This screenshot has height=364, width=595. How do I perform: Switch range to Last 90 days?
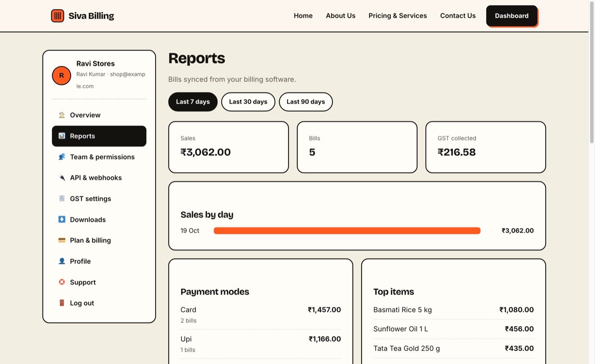(306, 102)
